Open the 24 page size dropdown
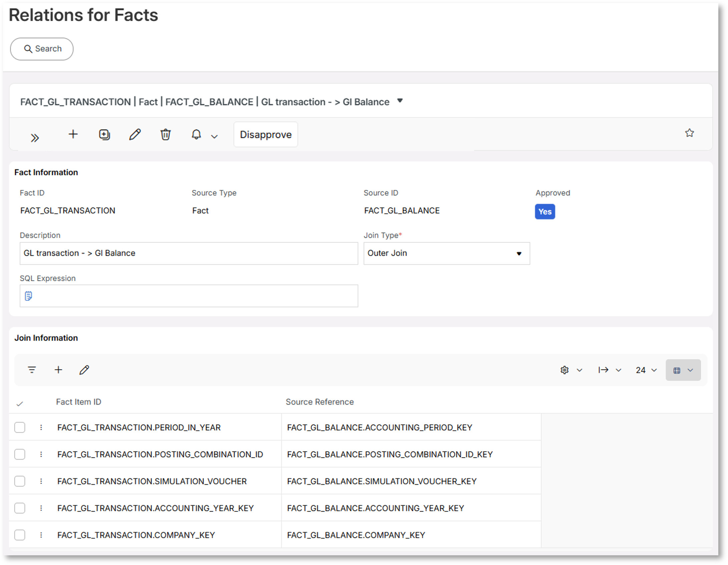Screen dimensions: 728x565 pyautogui.click(x=646, y=370)
